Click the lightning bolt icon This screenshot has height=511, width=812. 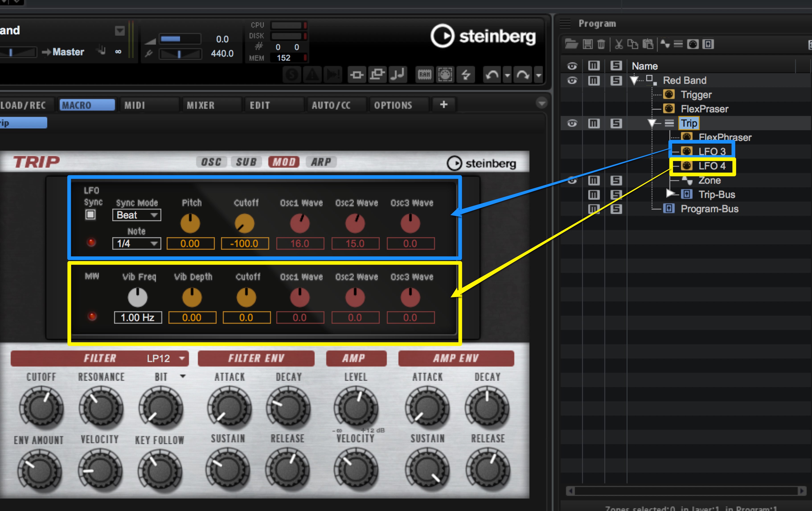click(466, 74)
